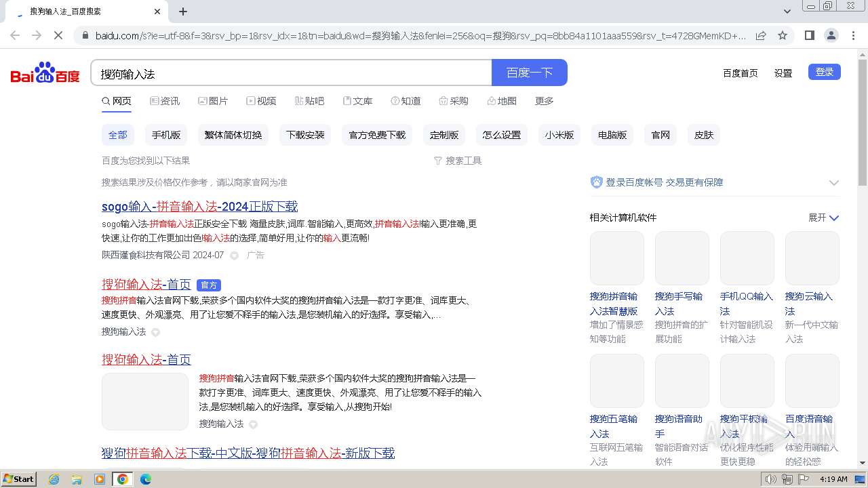The image size is (868, 488).
Task: Click the 百度一下 search button
Action: click(x=530, y=73)
